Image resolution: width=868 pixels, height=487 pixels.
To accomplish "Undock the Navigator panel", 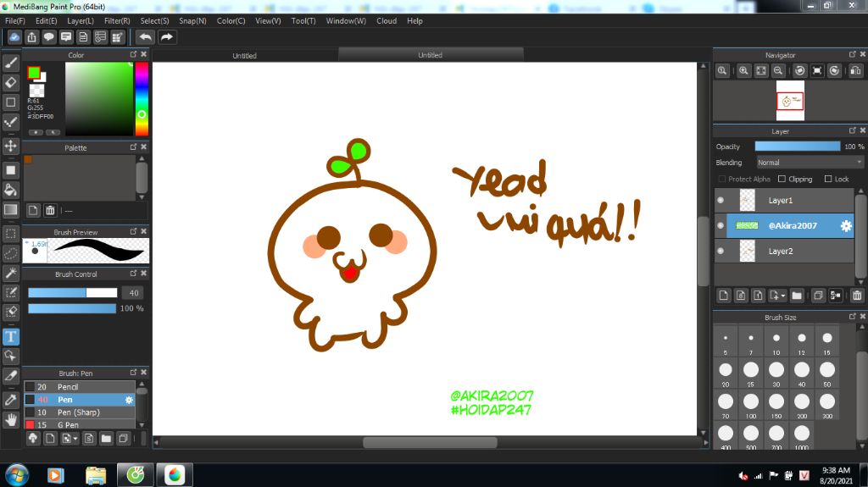I will pos(853,54).
